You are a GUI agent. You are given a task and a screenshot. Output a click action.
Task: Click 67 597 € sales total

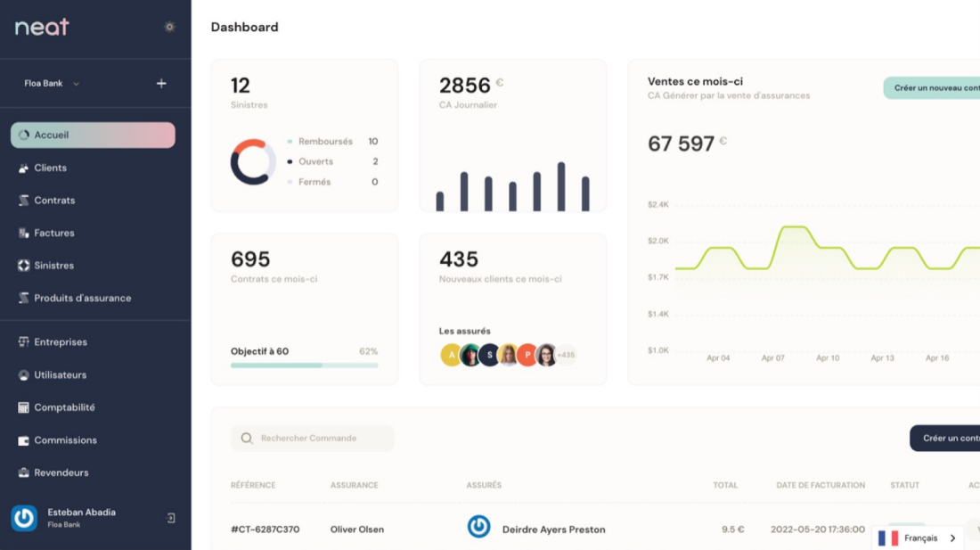click(687, 144)
